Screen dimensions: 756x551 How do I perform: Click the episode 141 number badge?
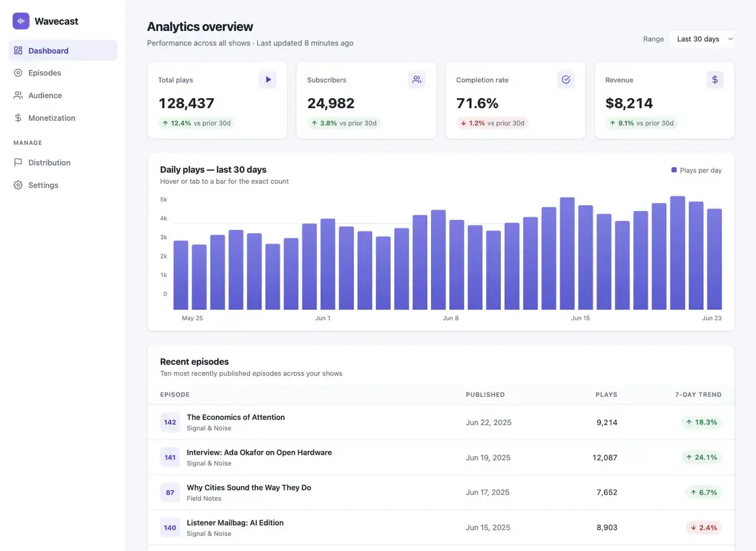[170, 457]
